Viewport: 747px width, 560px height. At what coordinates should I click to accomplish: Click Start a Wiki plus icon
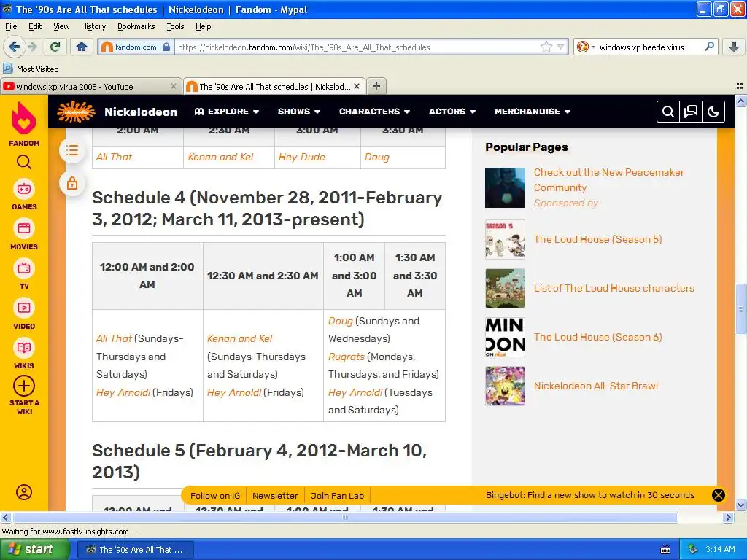coord(24,386)
